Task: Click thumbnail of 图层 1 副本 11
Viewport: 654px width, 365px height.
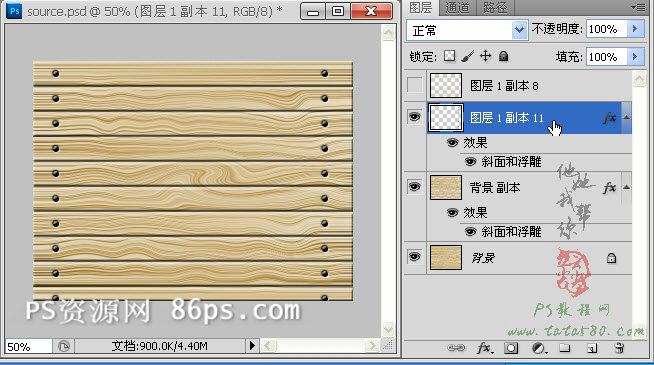Action: 446,118
